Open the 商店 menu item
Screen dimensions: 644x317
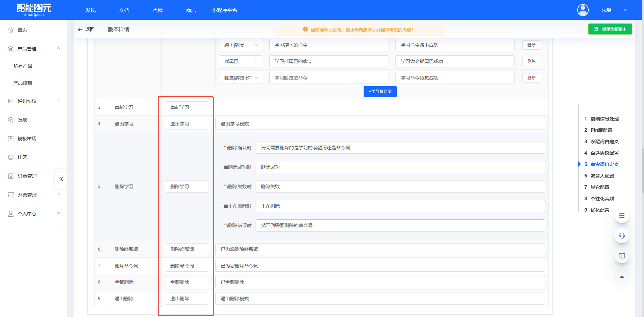point(191,10)
